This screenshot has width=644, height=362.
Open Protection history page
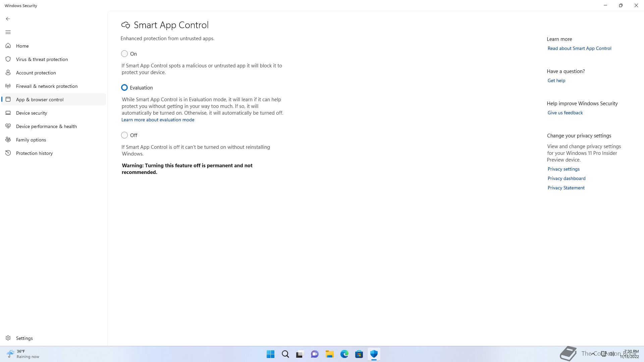pos(54,153)
